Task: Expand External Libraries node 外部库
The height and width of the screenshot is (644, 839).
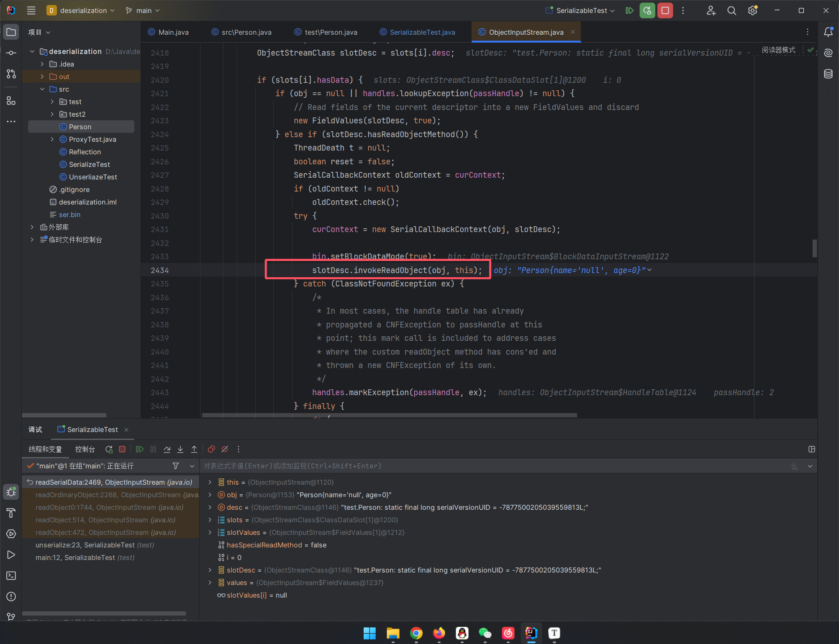Action: tap(32, 227)
